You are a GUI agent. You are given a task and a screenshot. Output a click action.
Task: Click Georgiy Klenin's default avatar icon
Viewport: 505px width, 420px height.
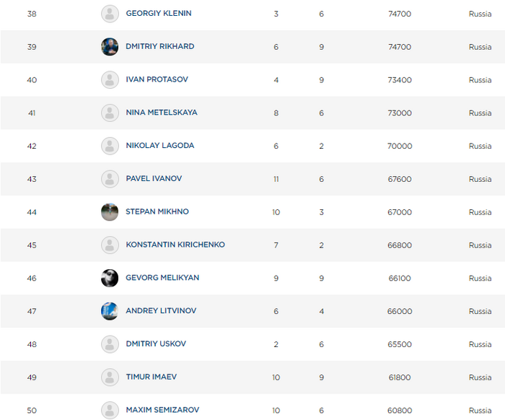click(x=110, y=14)
